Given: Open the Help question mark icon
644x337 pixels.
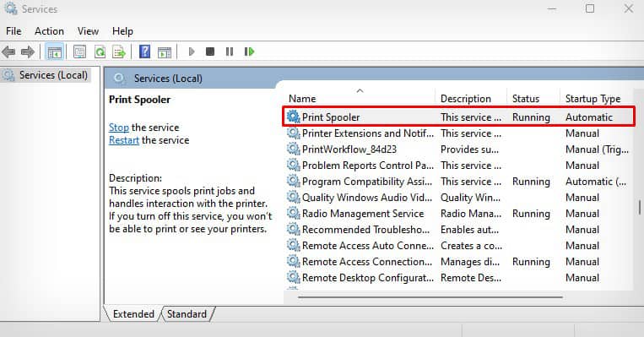Looking at the screenshot, I should 144,52.
